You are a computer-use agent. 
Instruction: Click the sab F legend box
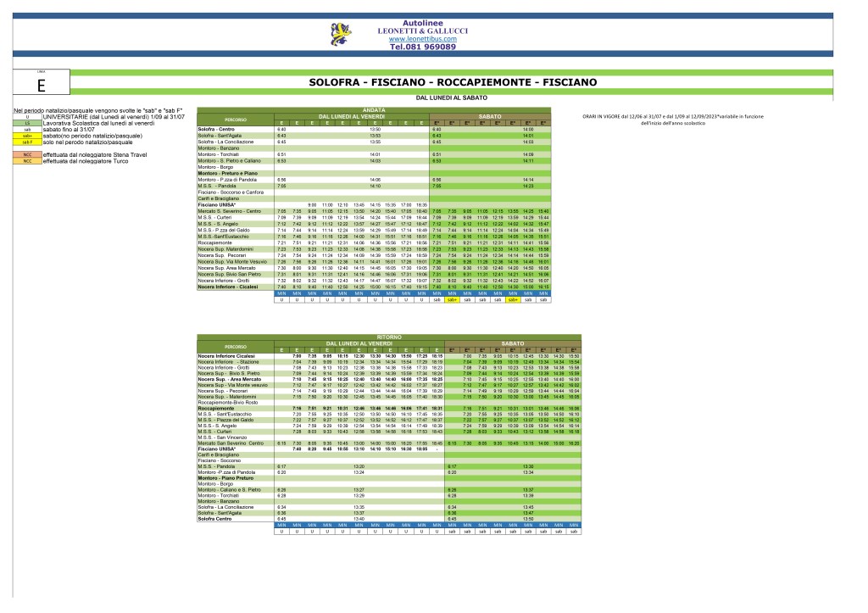pos(27,142)
